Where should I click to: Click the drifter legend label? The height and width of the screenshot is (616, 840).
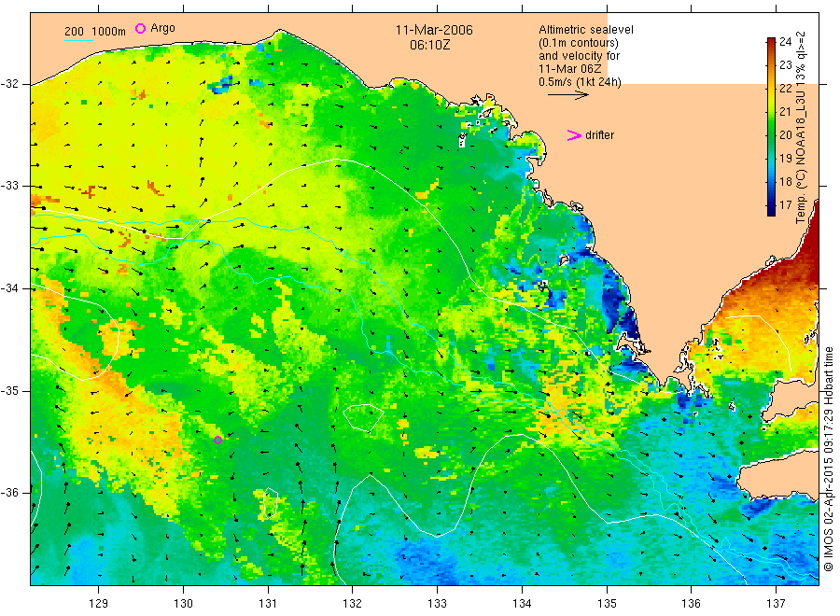pos(599,135)
